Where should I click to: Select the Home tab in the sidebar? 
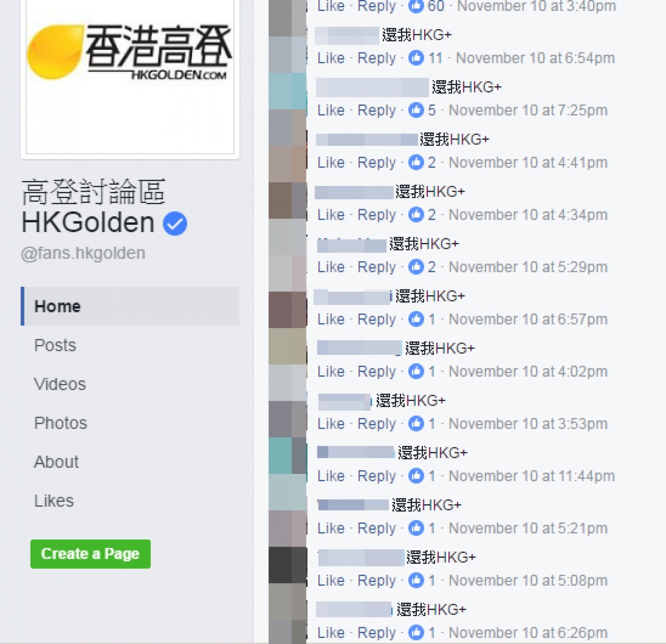pyautogui.click(x=130, y=306)
